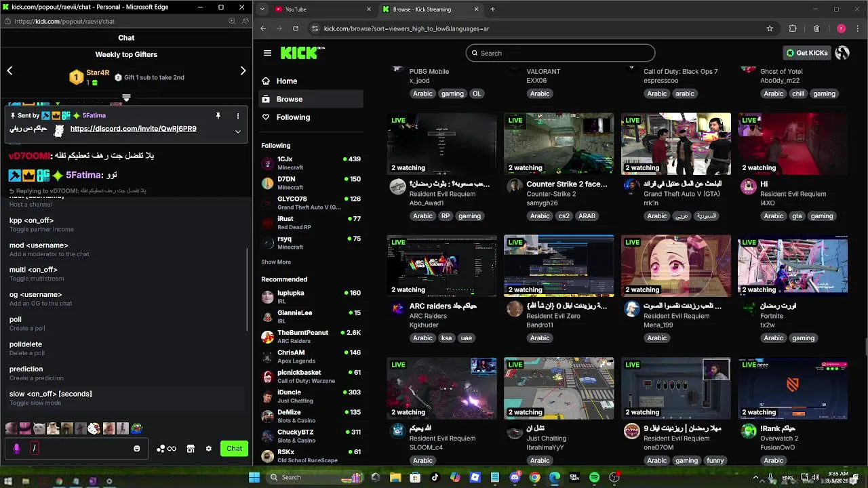Open the volume control in system tray

pyautogui.click(x=814, y=477)
